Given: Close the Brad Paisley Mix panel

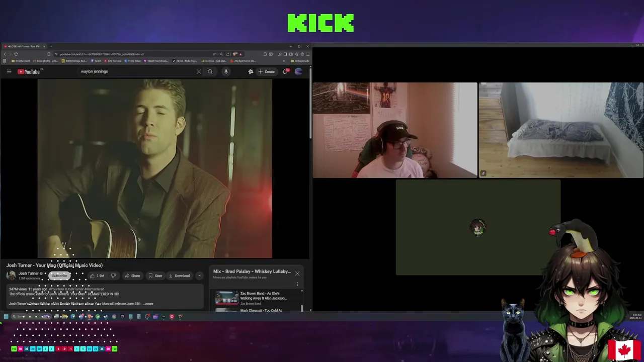Looking at the screenshot, I should click(297, 274).
